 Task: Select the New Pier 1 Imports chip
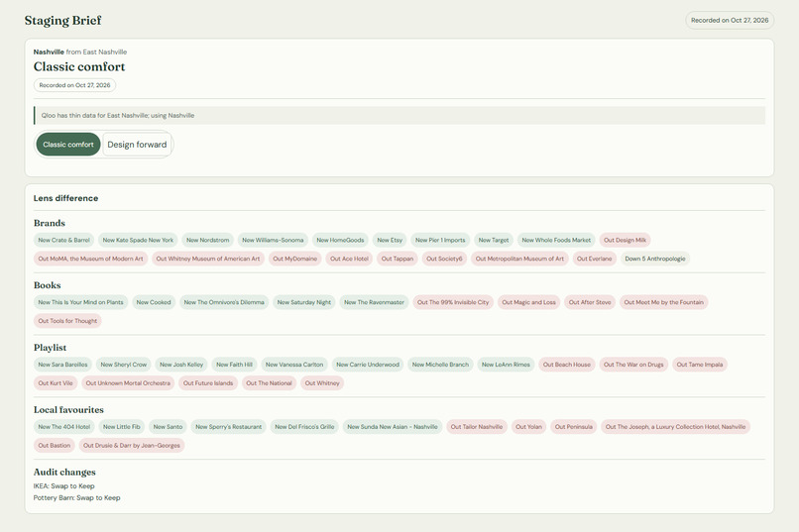[440, 240]
